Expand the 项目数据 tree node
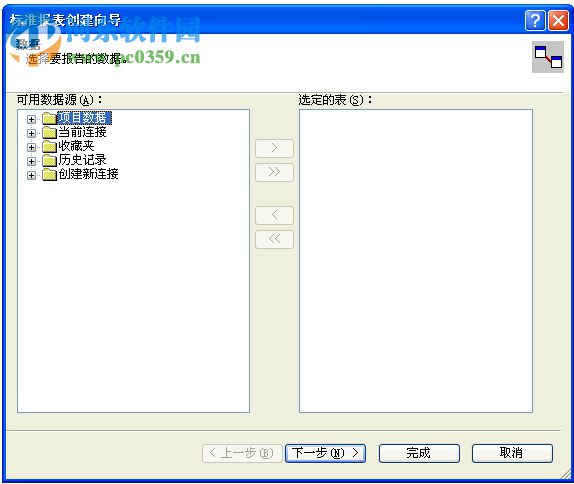 (x=31, y=119)
